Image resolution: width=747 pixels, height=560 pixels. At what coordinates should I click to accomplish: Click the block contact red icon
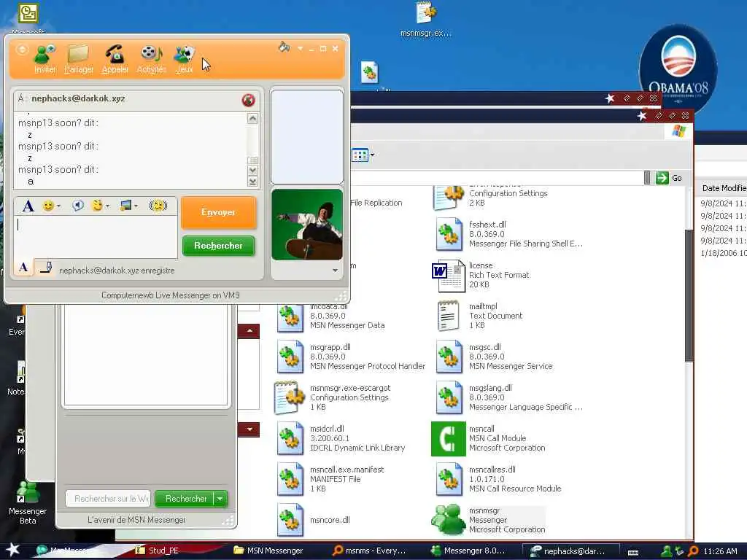coord(248,100)
